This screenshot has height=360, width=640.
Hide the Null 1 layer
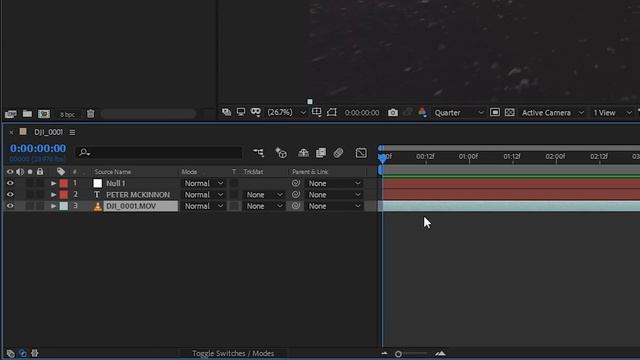click(x=10, y=183)
